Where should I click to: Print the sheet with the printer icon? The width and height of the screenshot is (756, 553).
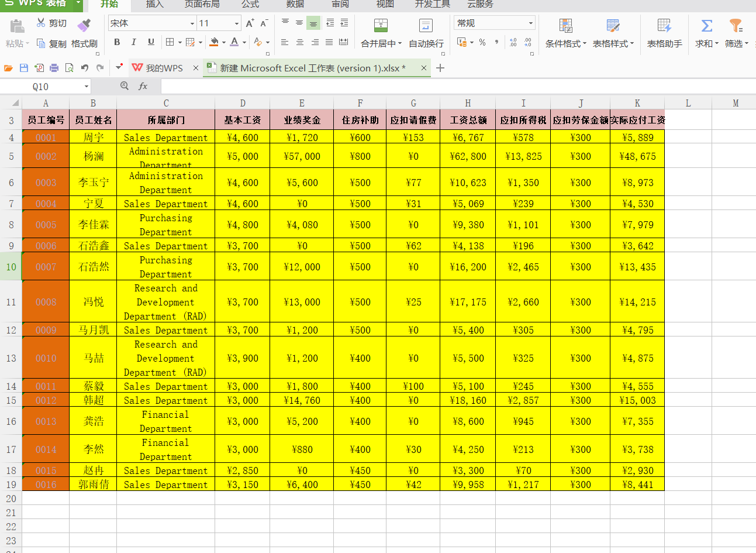pyautogui.click(x=54, y=68)
